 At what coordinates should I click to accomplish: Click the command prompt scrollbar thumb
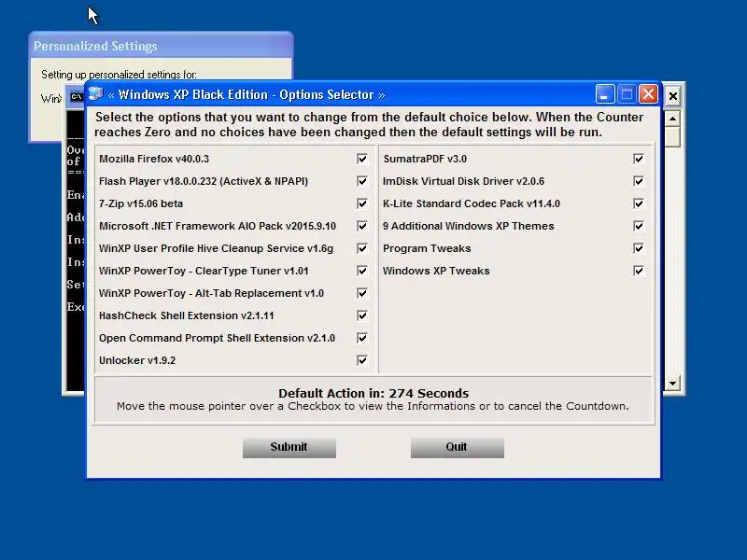pos(672,136)
